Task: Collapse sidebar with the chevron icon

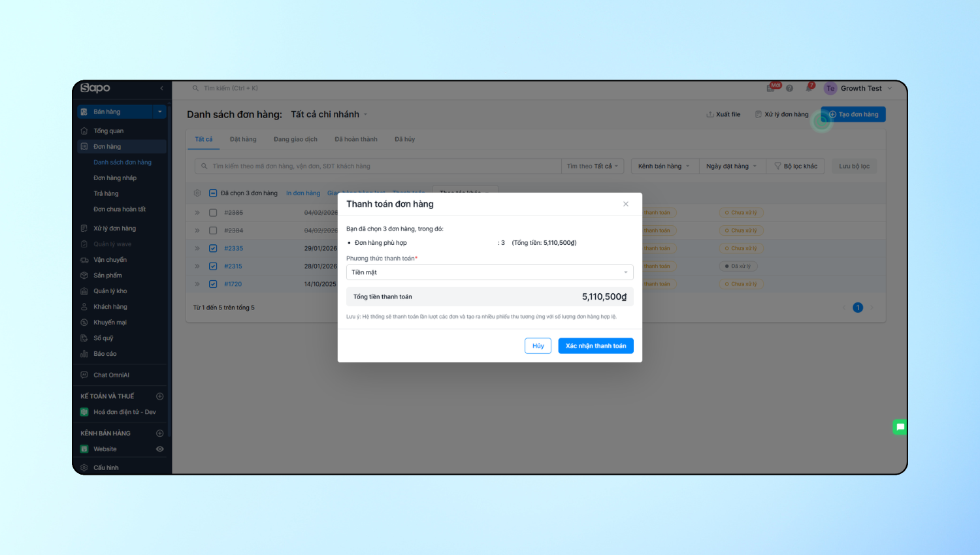Action: pos(162,88)
